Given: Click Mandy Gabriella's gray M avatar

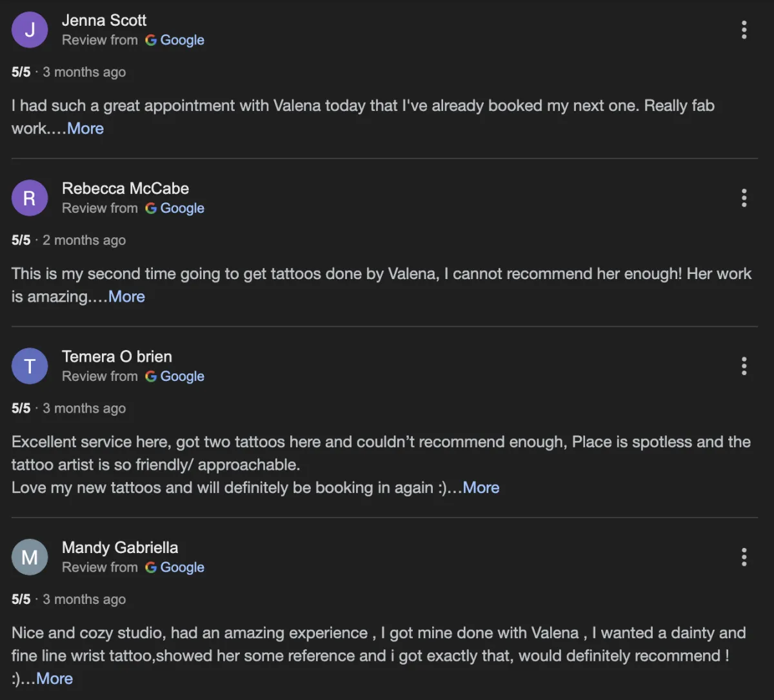Looking at the screenshot, I should click(30, 557).
